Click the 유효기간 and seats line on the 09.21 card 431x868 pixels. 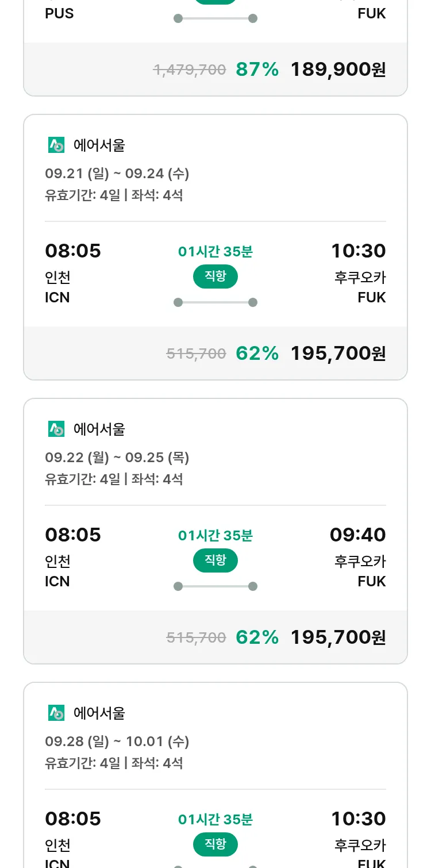[x=114, y=195]
